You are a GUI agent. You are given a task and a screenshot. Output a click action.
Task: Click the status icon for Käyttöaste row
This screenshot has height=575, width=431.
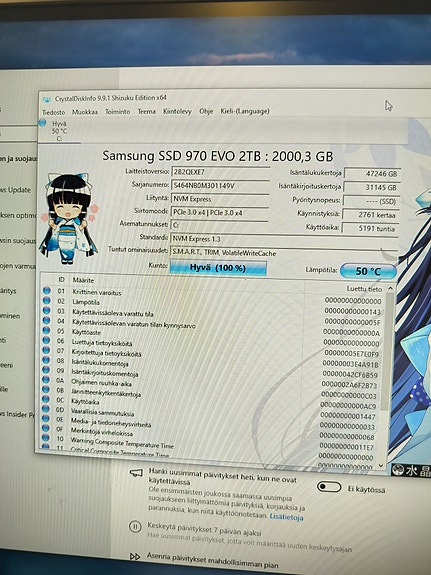tap(46, 330)
